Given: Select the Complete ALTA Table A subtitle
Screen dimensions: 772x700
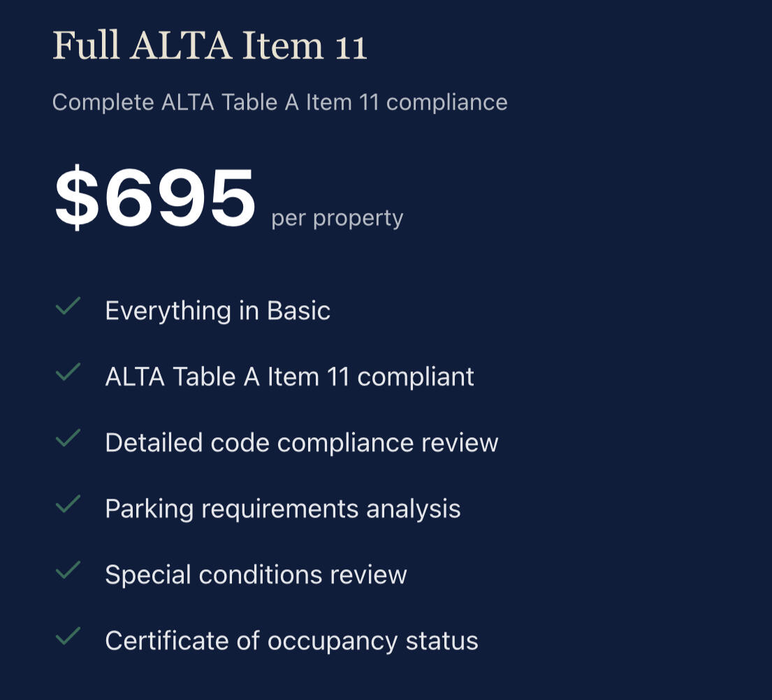Looking at the screenshot, I should tap(279, 102).
